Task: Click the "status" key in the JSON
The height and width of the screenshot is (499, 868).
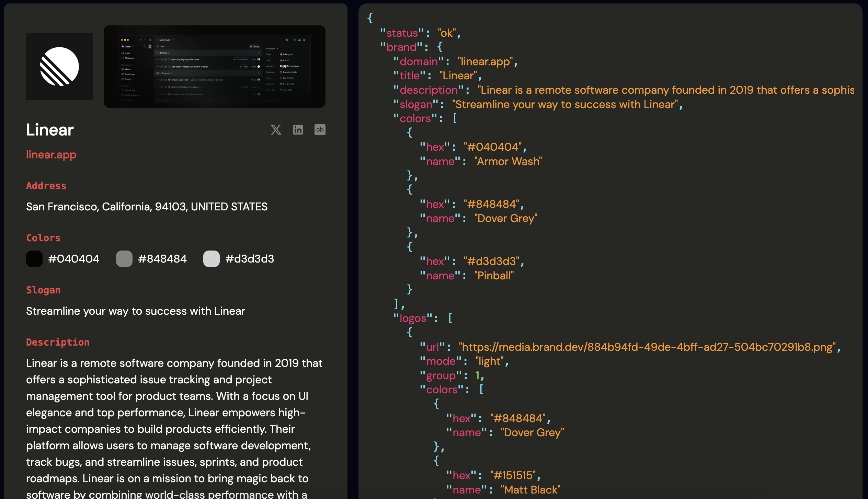Action: pos(402,33)
